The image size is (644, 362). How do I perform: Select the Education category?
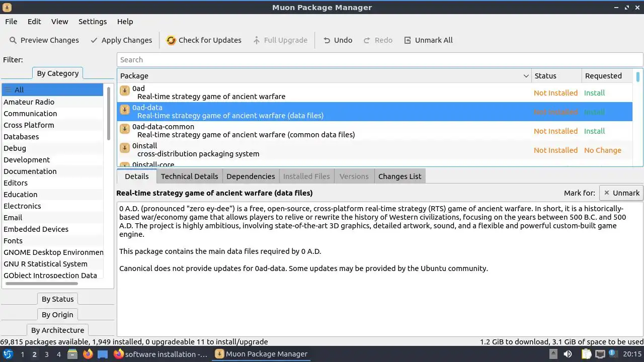coord(52,195)
